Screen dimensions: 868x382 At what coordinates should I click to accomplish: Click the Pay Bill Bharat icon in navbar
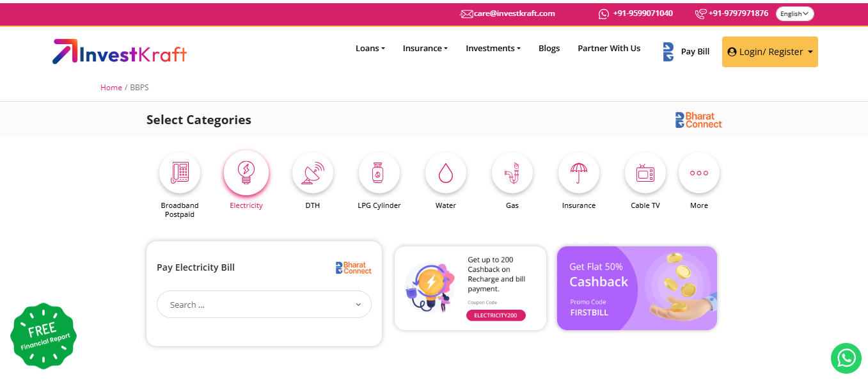pyautogui.click(x=668, y=52)
